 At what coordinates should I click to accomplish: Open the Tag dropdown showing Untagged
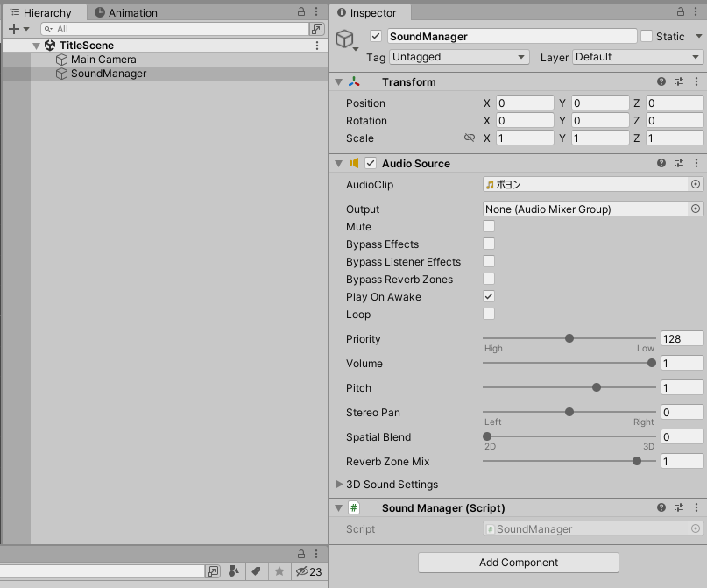459,57
